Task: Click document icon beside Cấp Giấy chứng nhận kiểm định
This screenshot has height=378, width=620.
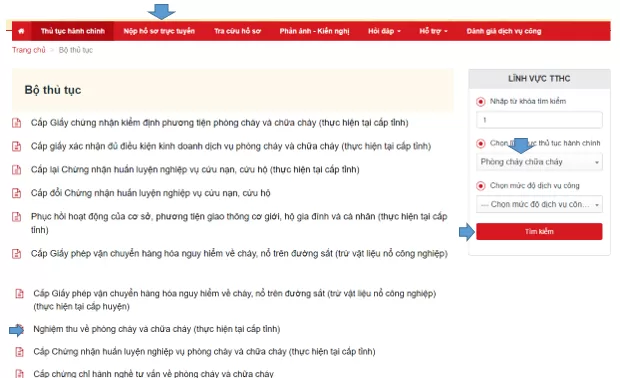Action: (17, 123)
